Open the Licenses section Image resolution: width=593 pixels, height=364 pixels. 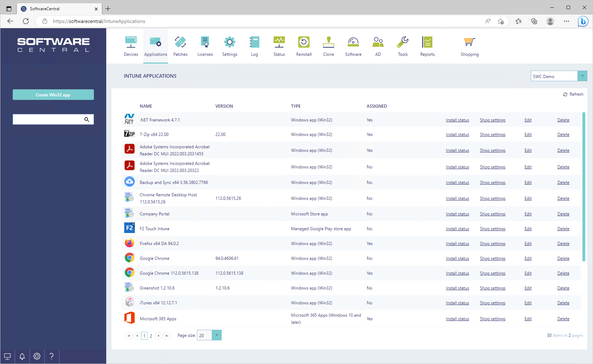point(205,46)
